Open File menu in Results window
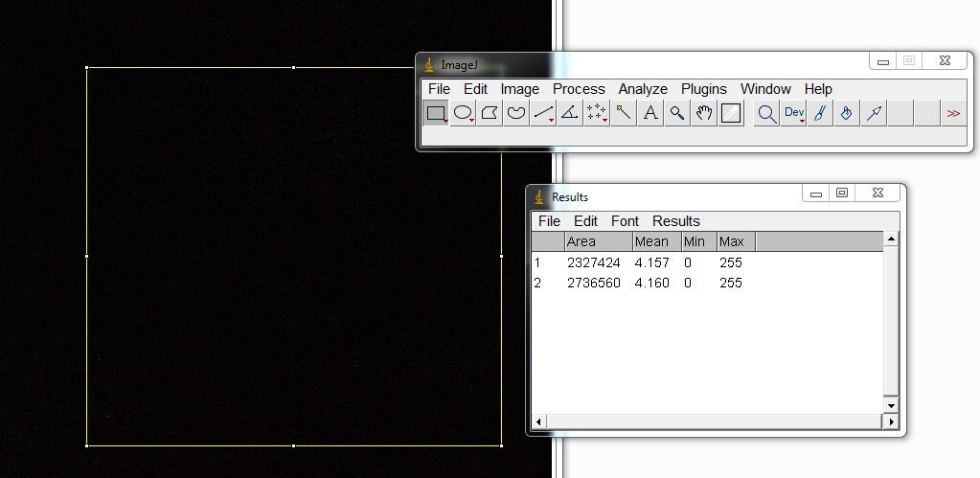The width and height of the screenshot is (980, 478). 549,221
